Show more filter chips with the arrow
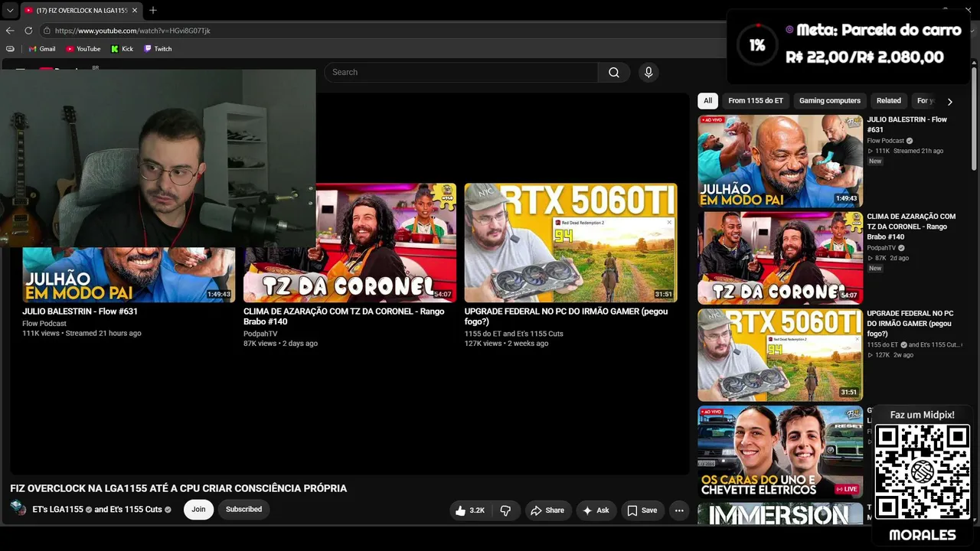 [x=950, y=101]
